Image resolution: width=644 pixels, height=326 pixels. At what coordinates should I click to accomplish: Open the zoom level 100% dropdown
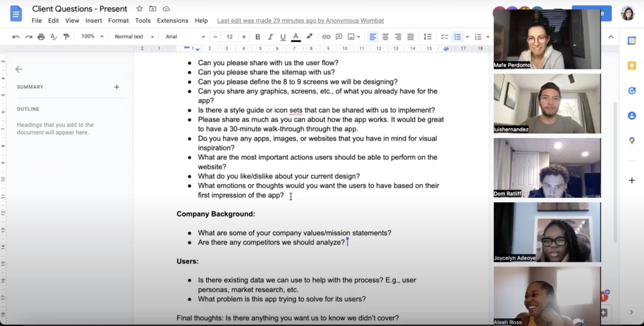click(x=92, y=36)
